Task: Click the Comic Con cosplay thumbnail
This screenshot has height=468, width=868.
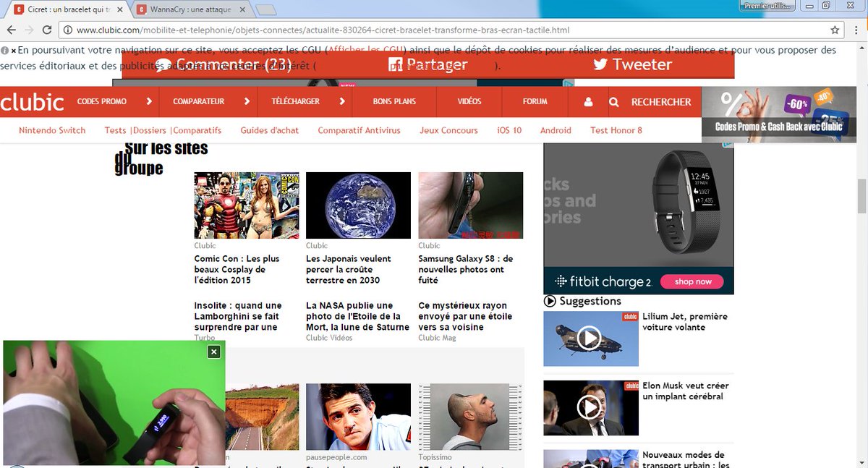Action: point(247,205)
